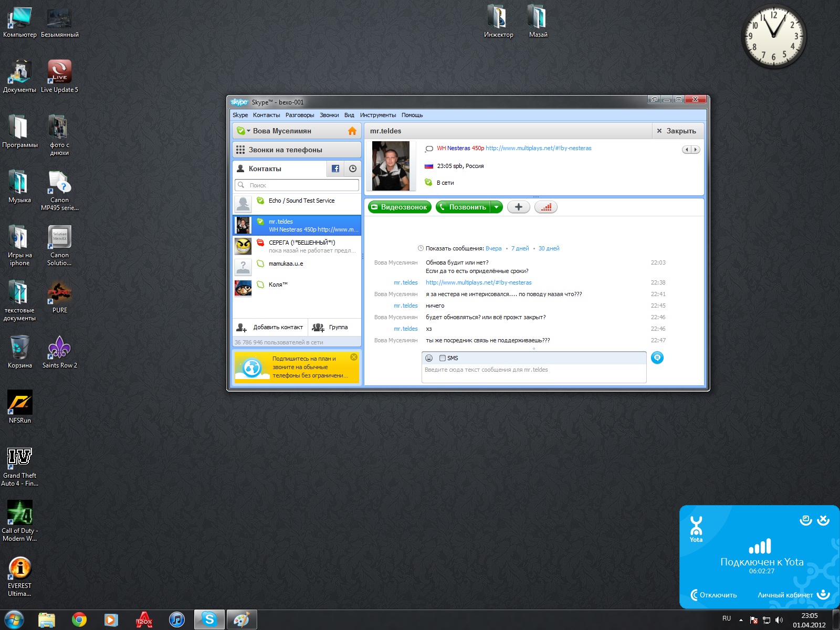Click the call quality signal bars icon
The width and height of the screenshot is (840, 630).
click(x=546, y=207)
